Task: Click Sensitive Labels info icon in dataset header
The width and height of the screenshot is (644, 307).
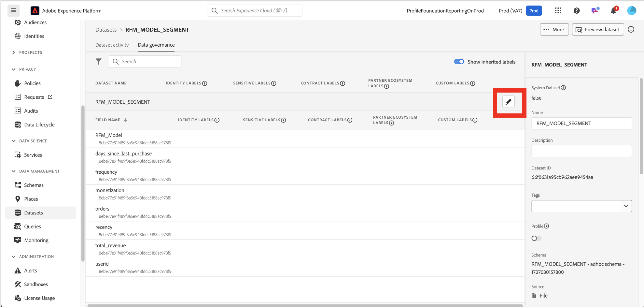Action: click(274, 83)
